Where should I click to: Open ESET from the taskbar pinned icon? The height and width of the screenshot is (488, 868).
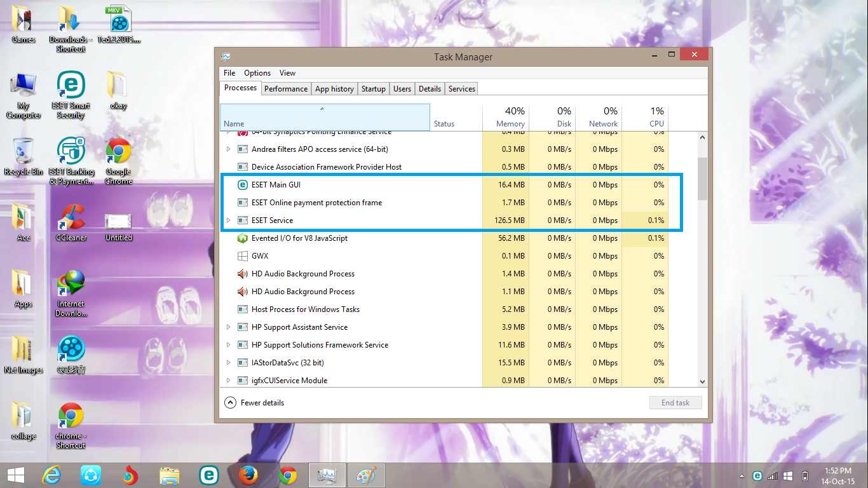(x=209, y=475)
